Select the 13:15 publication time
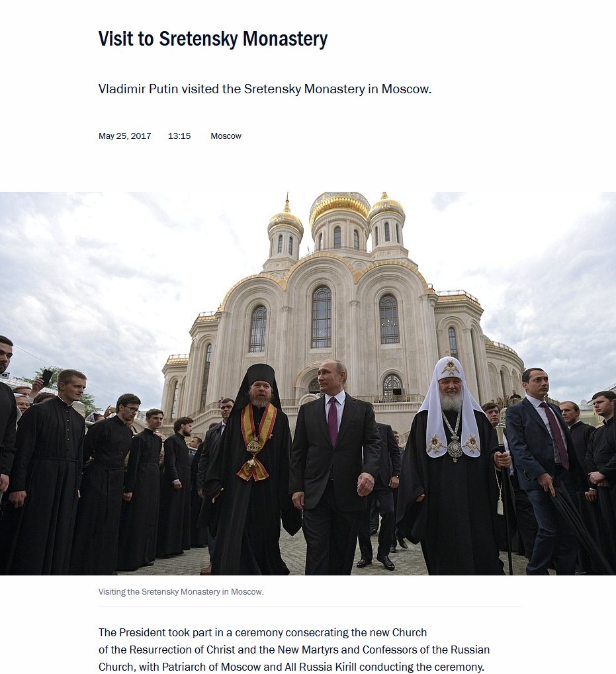This screenshot has height=674, width=616. (x=179, y=136)
